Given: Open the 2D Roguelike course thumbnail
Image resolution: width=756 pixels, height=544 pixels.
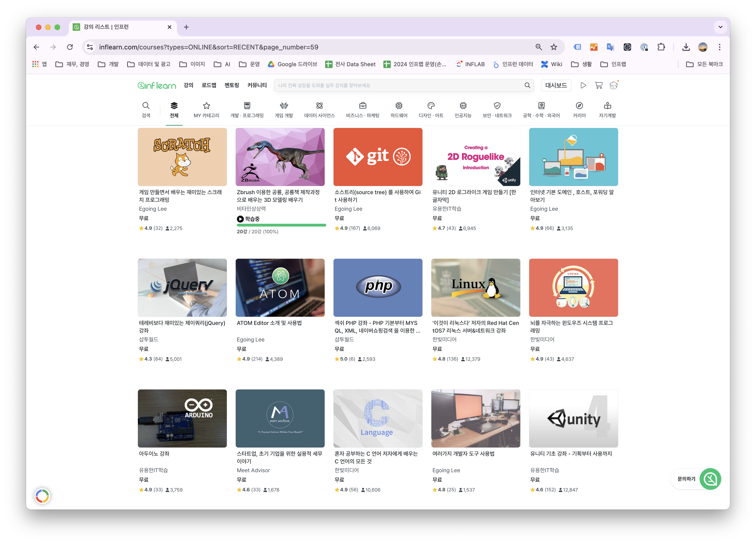Looking at the screenshot, I should point(476,157).
